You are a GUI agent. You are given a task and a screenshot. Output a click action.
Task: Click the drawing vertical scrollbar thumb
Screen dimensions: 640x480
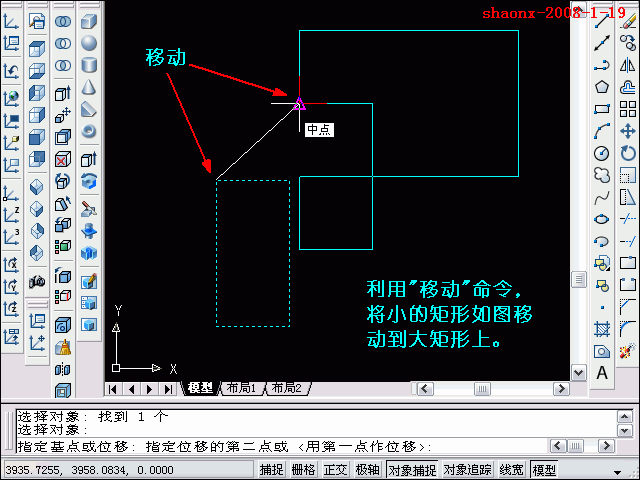579,280
